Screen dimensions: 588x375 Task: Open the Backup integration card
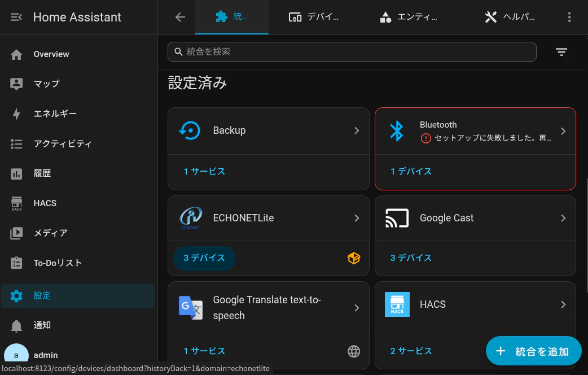click(x=269, y=130)
